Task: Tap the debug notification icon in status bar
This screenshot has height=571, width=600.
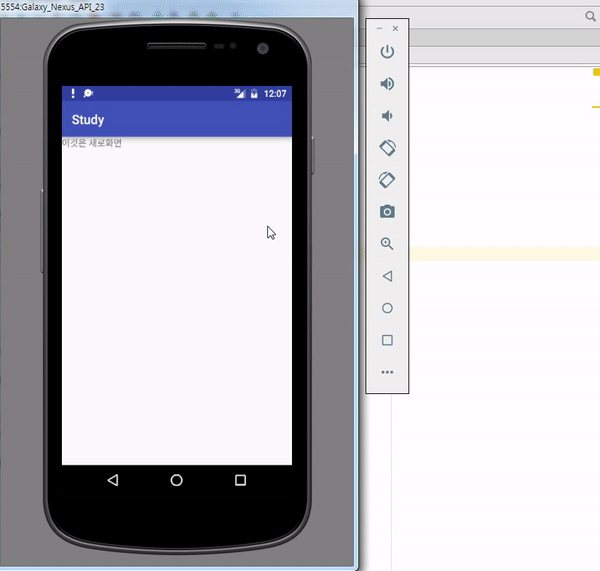Action: [88, 93]
